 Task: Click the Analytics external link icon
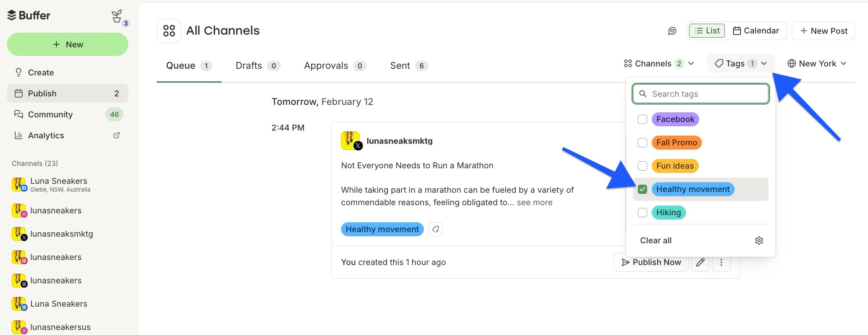tap(116, 135)
